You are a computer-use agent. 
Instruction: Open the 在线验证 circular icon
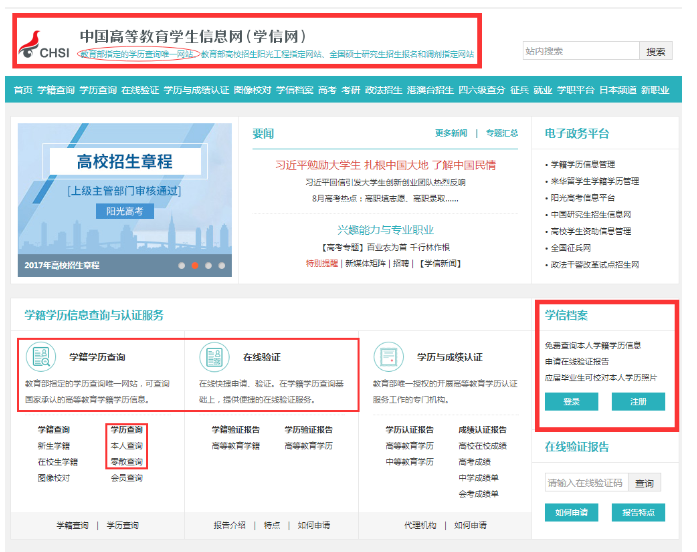point(214,356)
